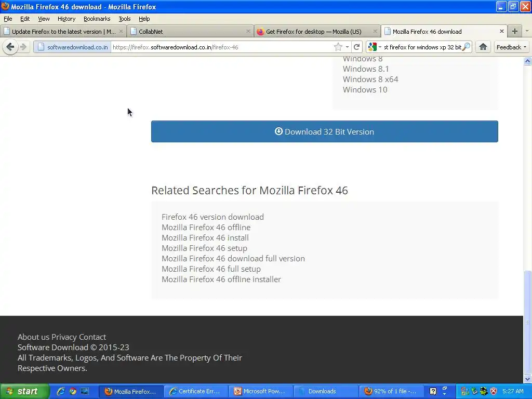
Task: Open the History menu
Action: [x=66, y=19]
